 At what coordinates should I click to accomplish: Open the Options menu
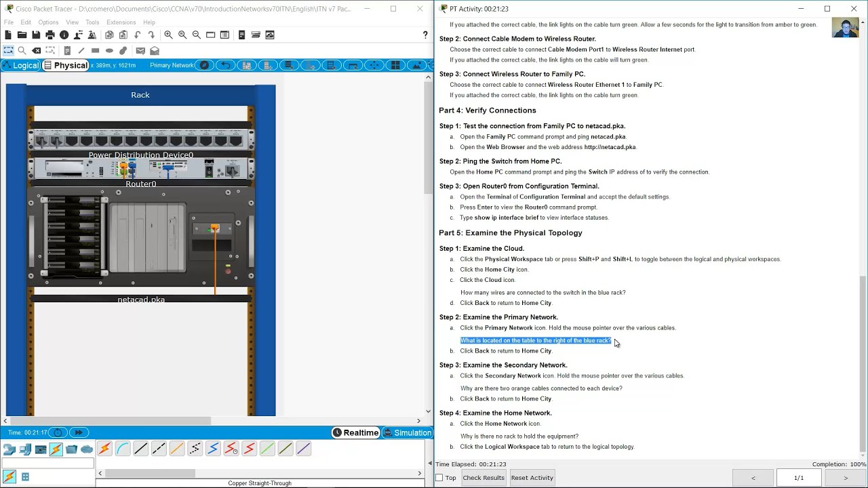(48, 22)
